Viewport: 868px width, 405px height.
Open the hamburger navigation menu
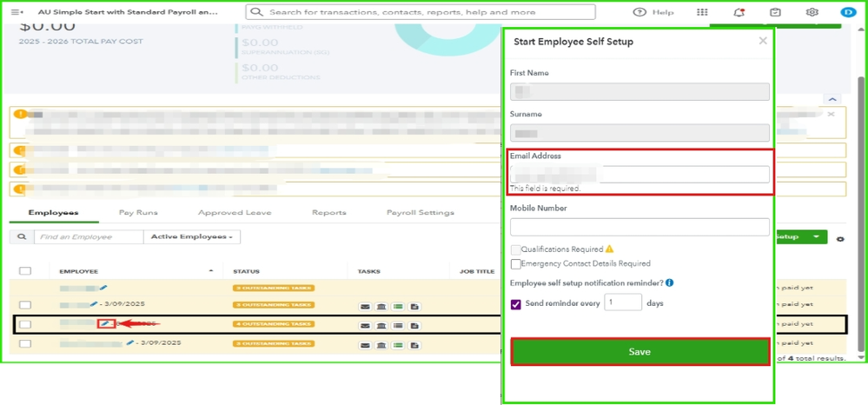[17, 12]
